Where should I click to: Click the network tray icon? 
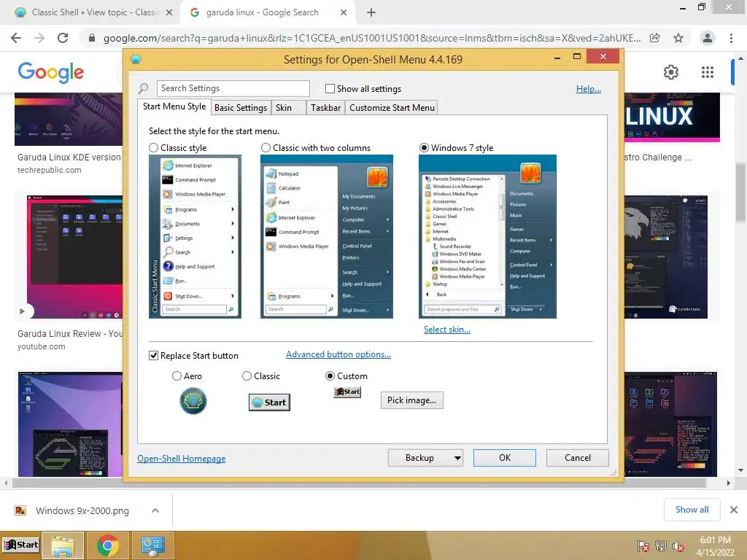click(661, 546)
